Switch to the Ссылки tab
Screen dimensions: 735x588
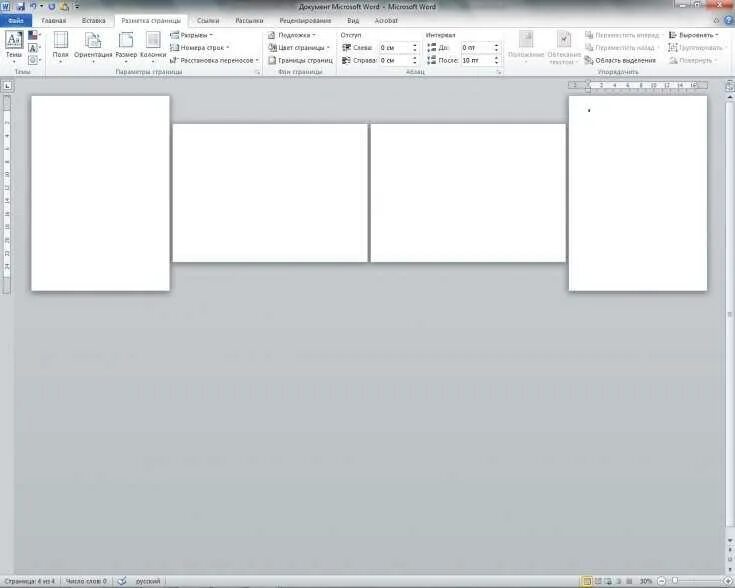click(x=208, y=21)
